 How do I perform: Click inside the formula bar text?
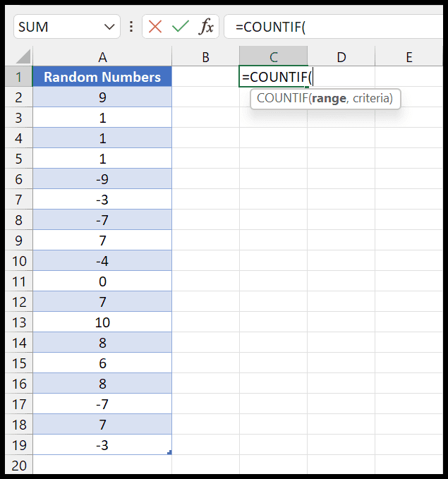click(333, 27)
